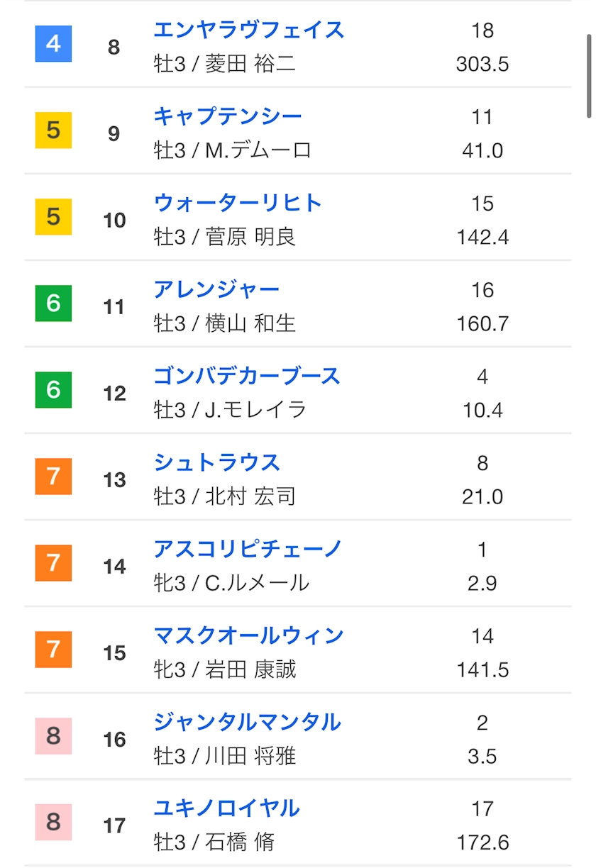Open アレンジャー horse profile
Viewport: 596px width, 868px height.
(216, 289)
